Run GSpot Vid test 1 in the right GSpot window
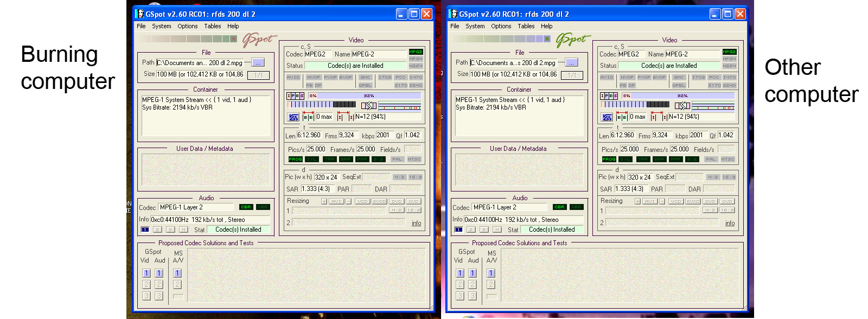This screenshot has width=868, height=319. (460, 273)
